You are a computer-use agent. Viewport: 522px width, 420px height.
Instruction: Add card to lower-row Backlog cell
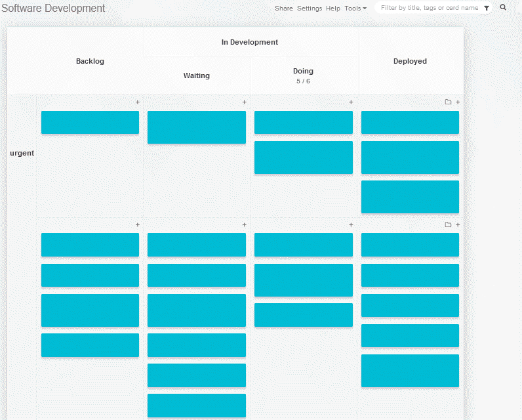click(x=138, y=225)
